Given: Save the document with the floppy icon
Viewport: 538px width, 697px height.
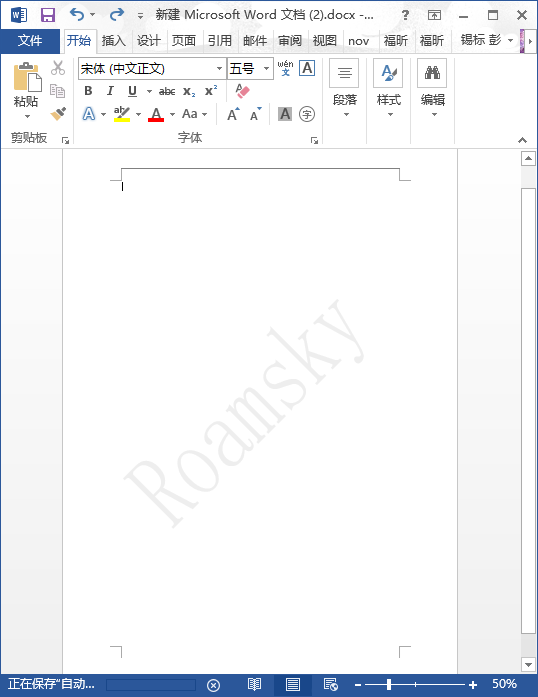Looking at the screenshot, I should pyautogui.click(x=48, y=15).
